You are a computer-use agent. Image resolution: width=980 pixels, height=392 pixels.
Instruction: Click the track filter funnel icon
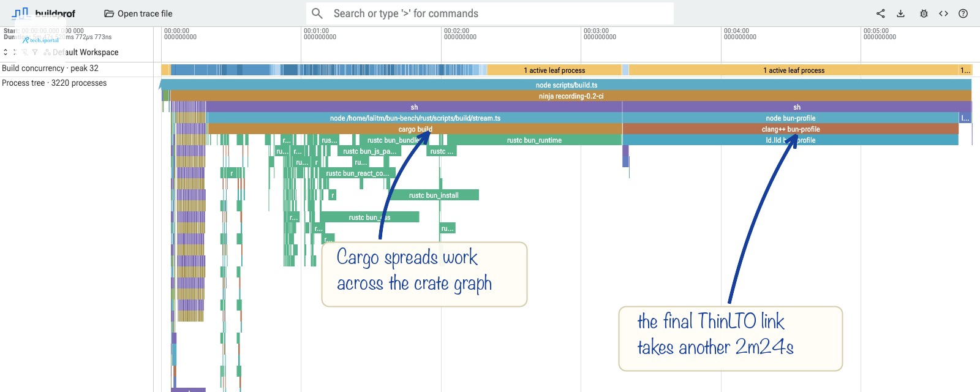pyautogui.click(x=35, y=52)
